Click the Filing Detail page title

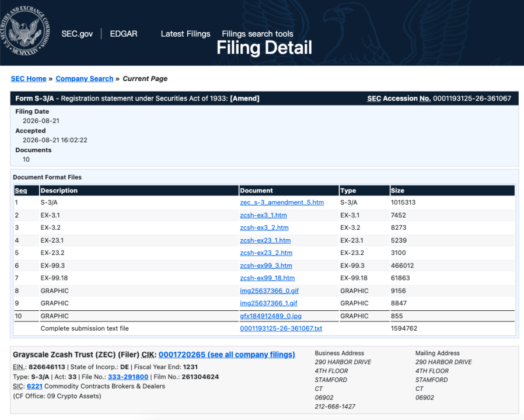(x=264, y=48)
